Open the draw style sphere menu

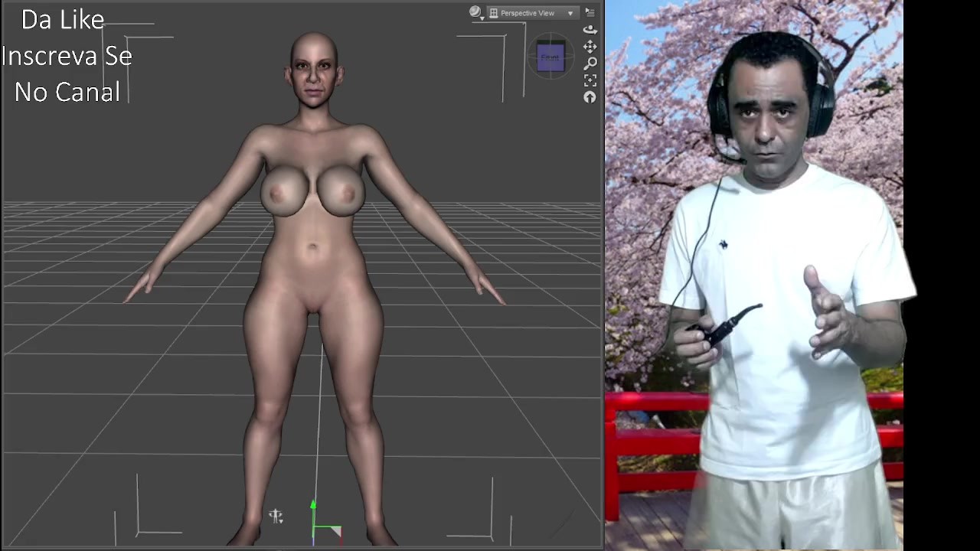pos(475,11)
